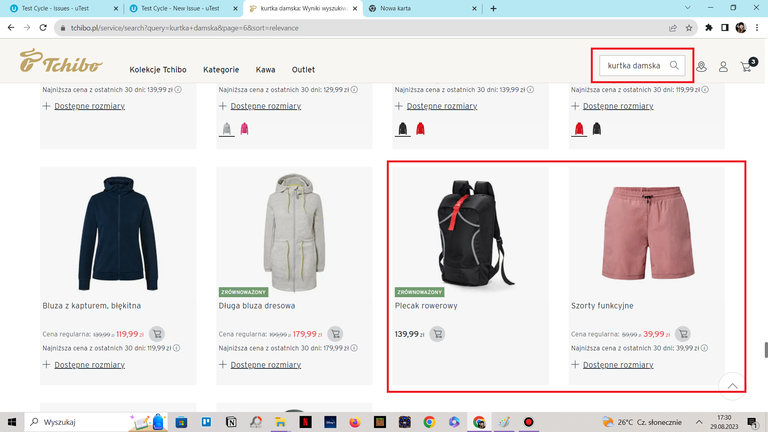Expand Dostępne rozmiary under Długa bluza dresowa
This screenshot has width=768, height=432.
click(265, 365)
